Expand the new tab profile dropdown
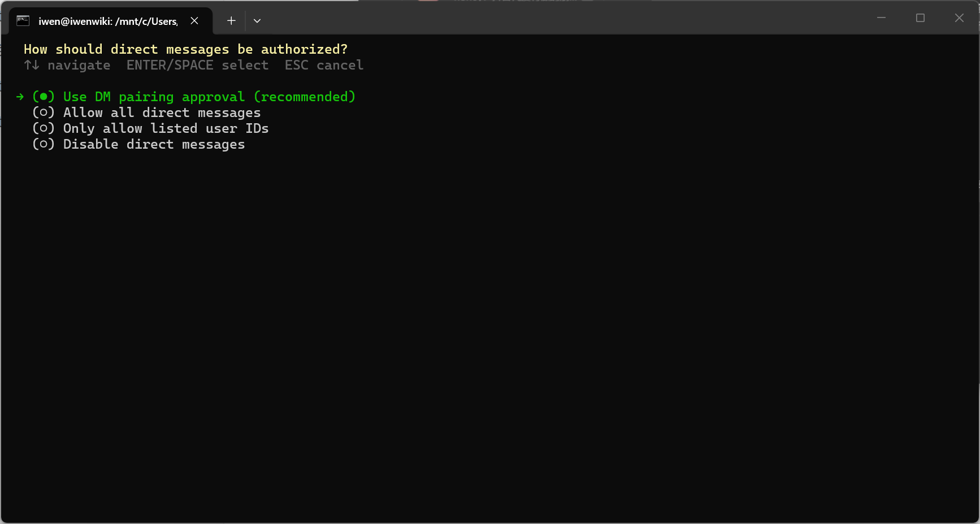The height and width of the screenshot is (524, 980). [257, 21]
